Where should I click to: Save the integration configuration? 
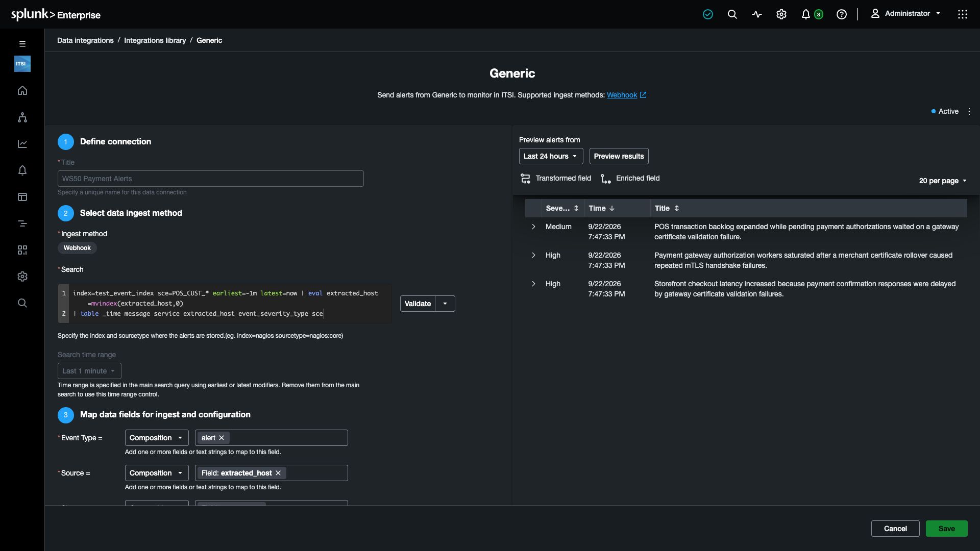click(946, 529)
